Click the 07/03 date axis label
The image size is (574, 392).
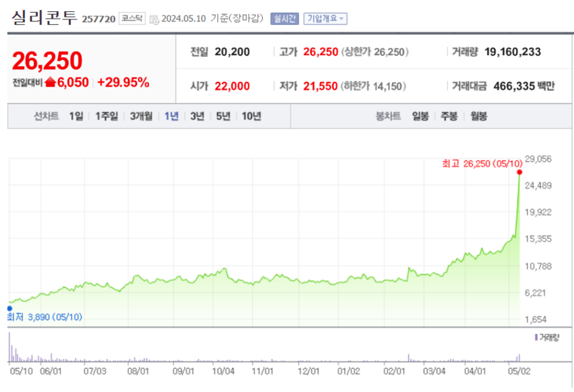click(x=95, y=371)
